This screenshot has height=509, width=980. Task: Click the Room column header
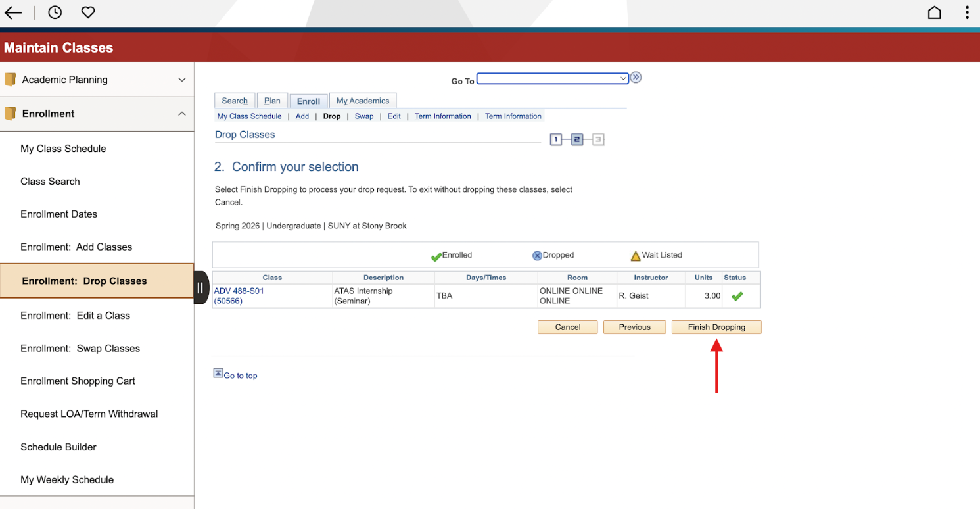pyautogui.click(x=577, y=278)
